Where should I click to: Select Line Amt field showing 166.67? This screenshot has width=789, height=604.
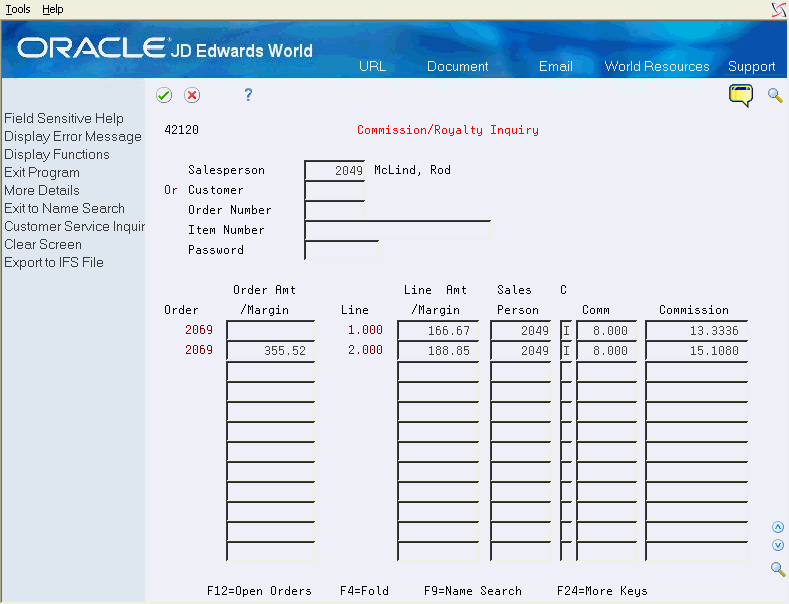pos(438,331)
